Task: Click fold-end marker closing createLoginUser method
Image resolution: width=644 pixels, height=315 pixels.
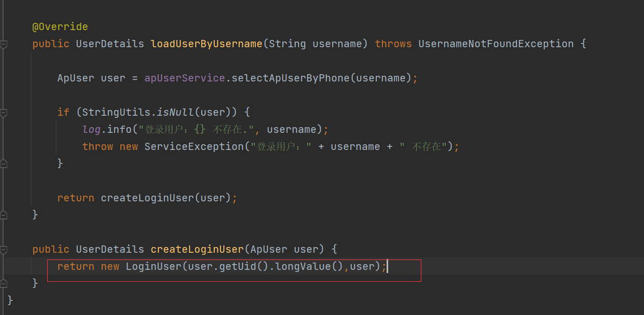Action: click(x=4, y=283)
